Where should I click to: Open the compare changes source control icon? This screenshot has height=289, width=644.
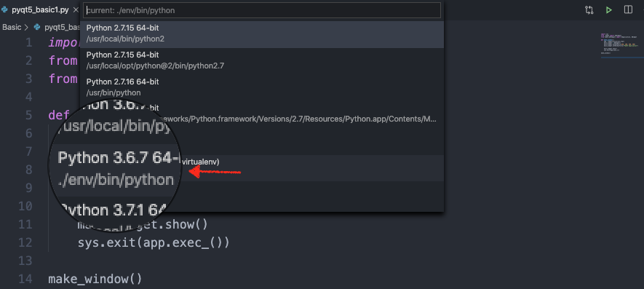click(x=589, y=10)
